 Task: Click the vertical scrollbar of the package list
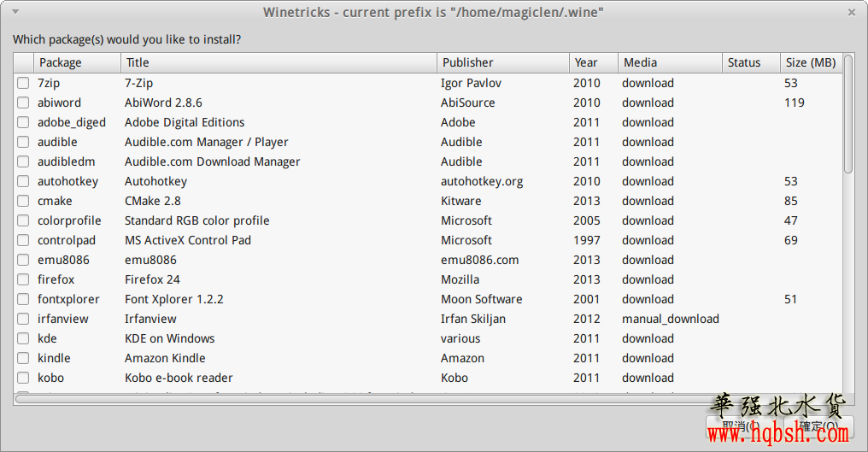pyautogui.click(x=848, y=114)
